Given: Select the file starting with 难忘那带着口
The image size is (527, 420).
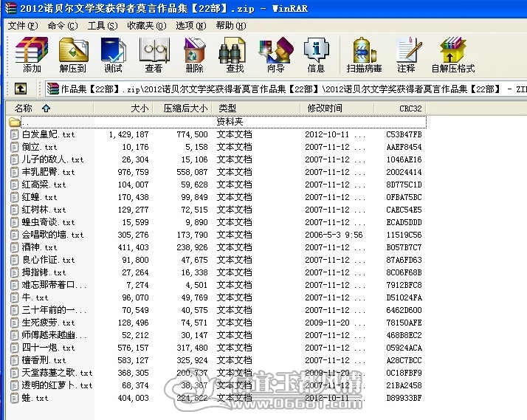Looking at the screenshot, I should (54, 285).
